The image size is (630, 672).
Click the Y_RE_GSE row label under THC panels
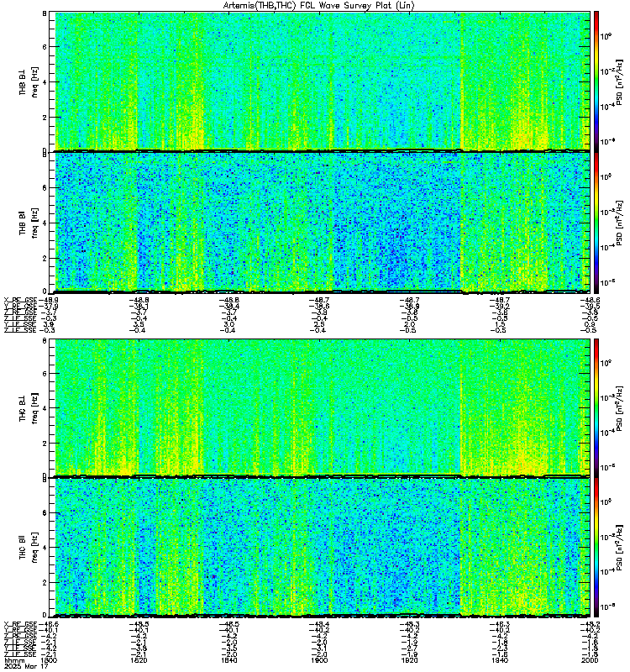(x=20, y=630)
